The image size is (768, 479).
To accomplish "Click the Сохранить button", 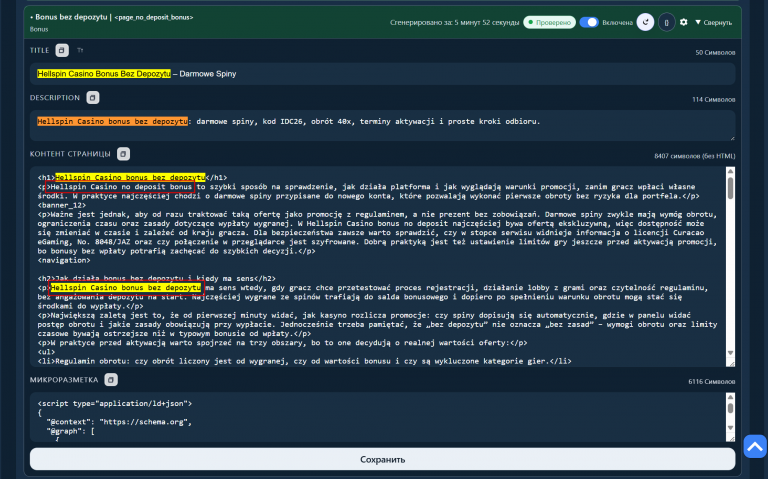I will [383, 459].
